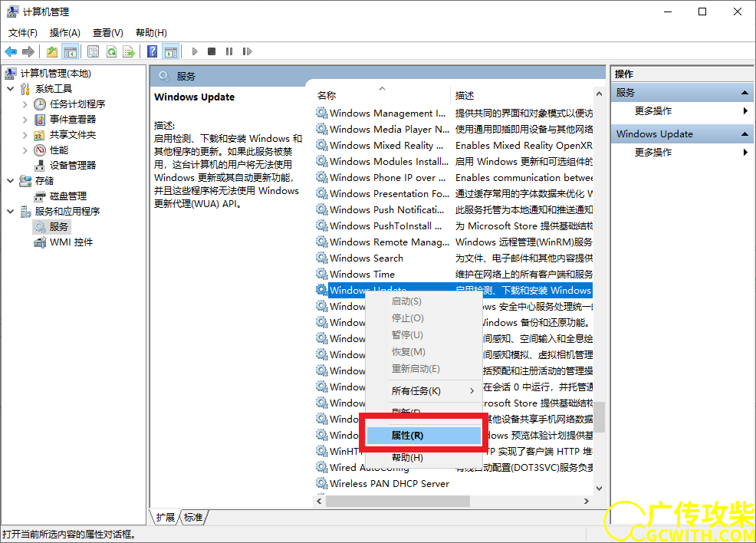Collapse Windows Update section in 操作 pane
This screenshot has height=543, width=756.
point(744,134)
